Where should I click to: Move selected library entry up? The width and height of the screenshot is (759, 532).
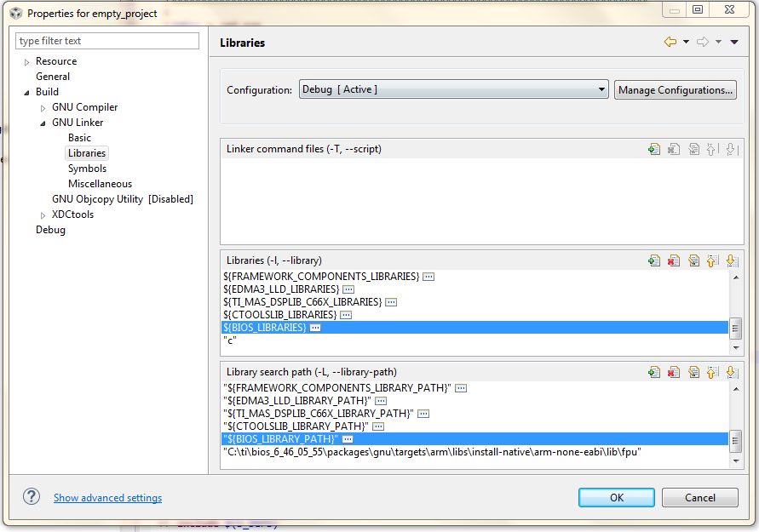[712, 260]
